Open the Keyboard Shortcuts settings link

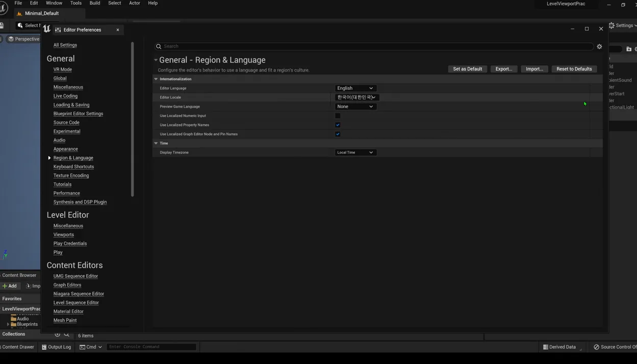tap(73, 167)
